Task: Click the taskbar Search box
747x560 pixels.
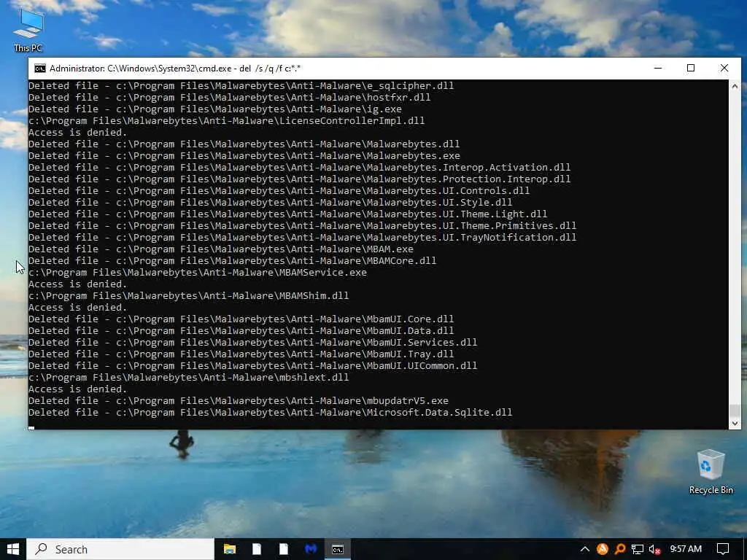Action: [x=120, y=549]
